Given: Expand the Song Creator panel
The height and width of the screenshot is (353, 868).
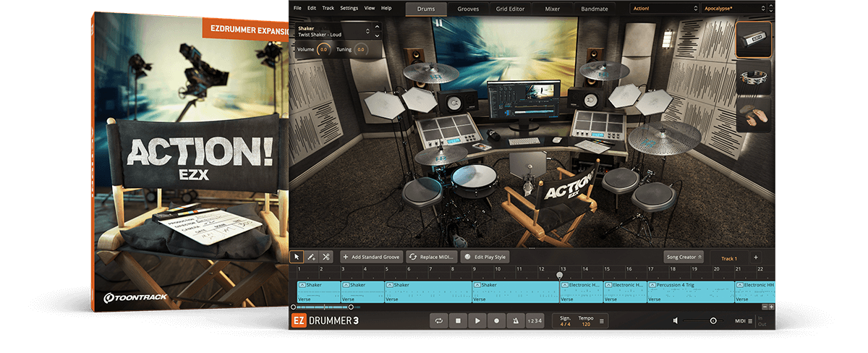Looking at the screenshot, I should coord(684,257).
